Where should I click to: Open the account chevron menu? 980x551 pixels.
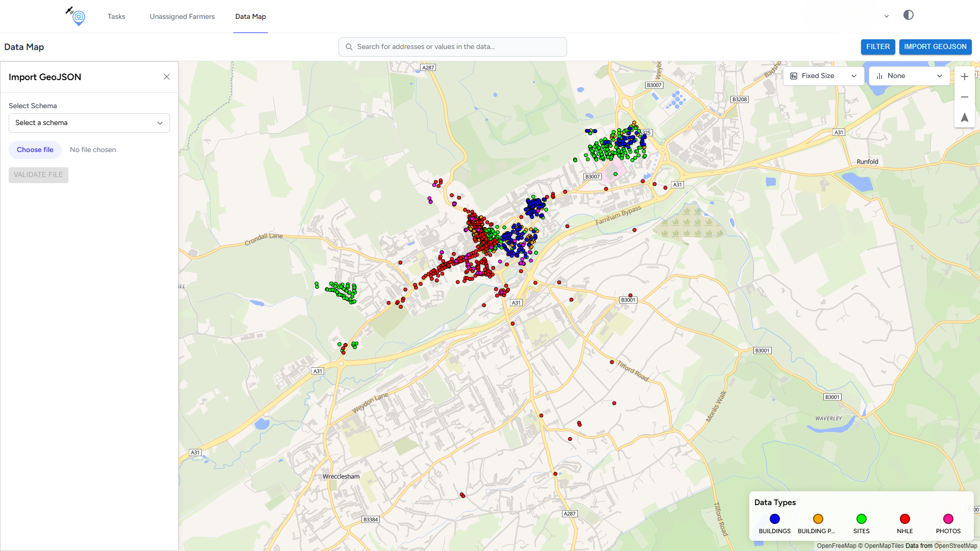click(887, 16)
